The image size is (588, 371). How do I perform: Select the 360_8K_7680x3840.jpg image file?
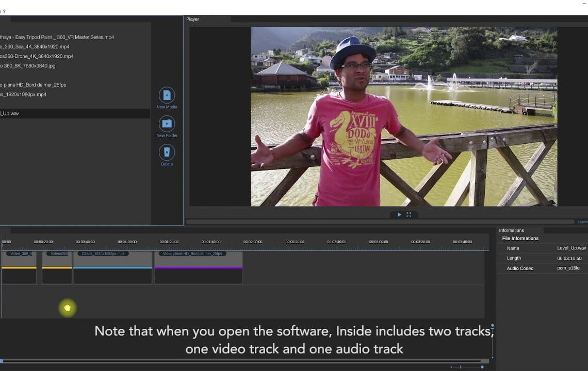[28, 66]
